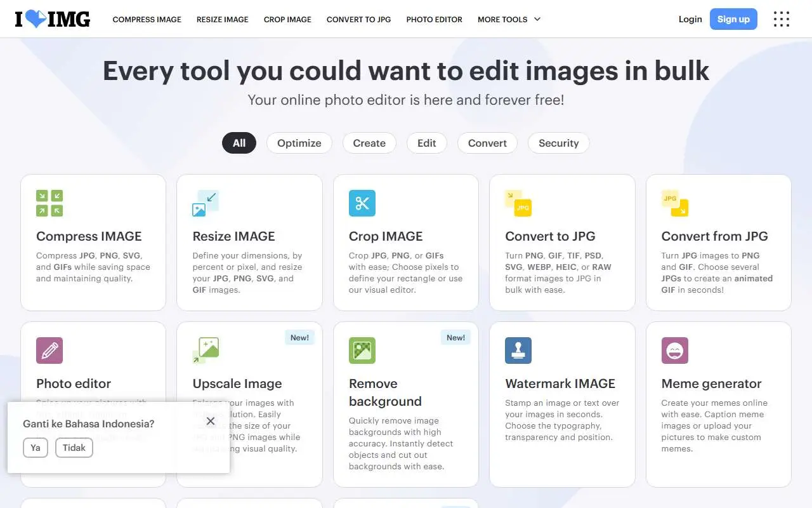The height and width of the screenshot is (508, 812).
Task: Select the Security filter tab
Action: click(x=559, y=143)
